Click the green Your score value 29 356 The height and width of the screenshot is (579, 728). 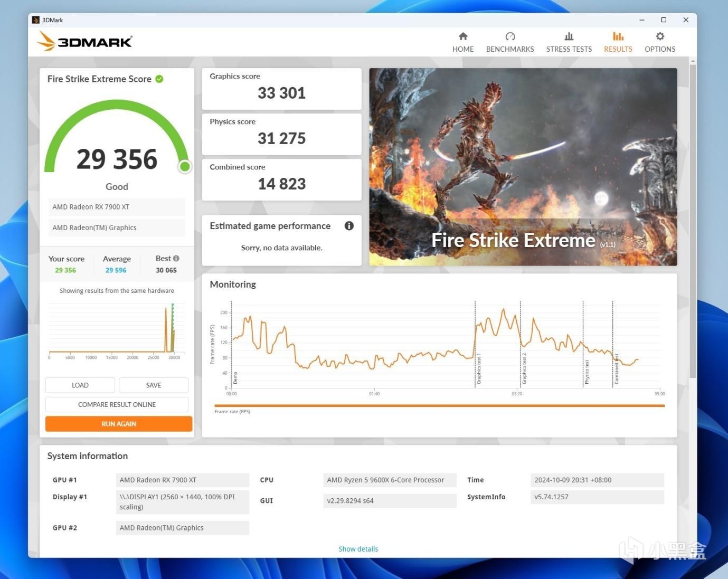[65, 270]
